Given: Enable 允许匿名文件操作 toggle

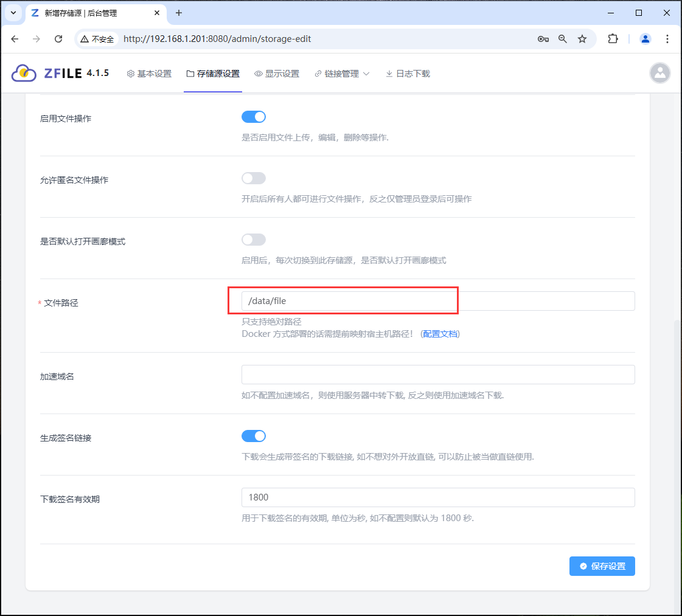Looking at the screenshot, I should click(x=254, y=178).
